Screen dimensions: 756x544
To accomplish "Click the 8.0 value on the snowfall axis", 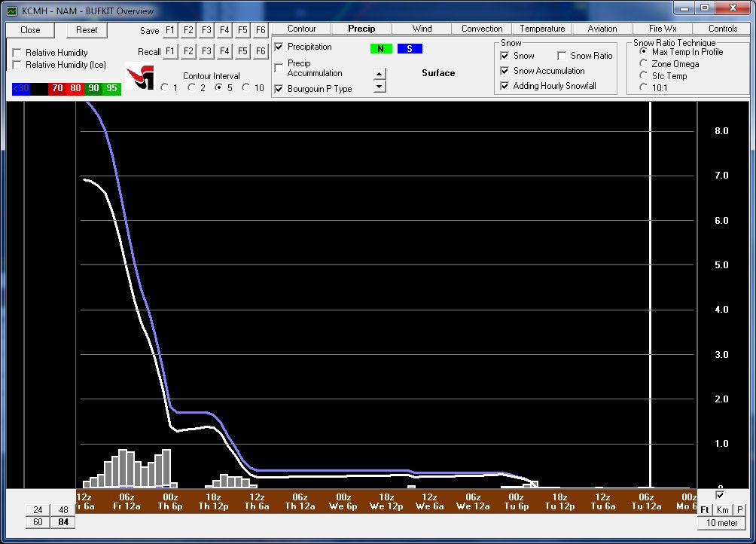I will [x=721, y=131].
